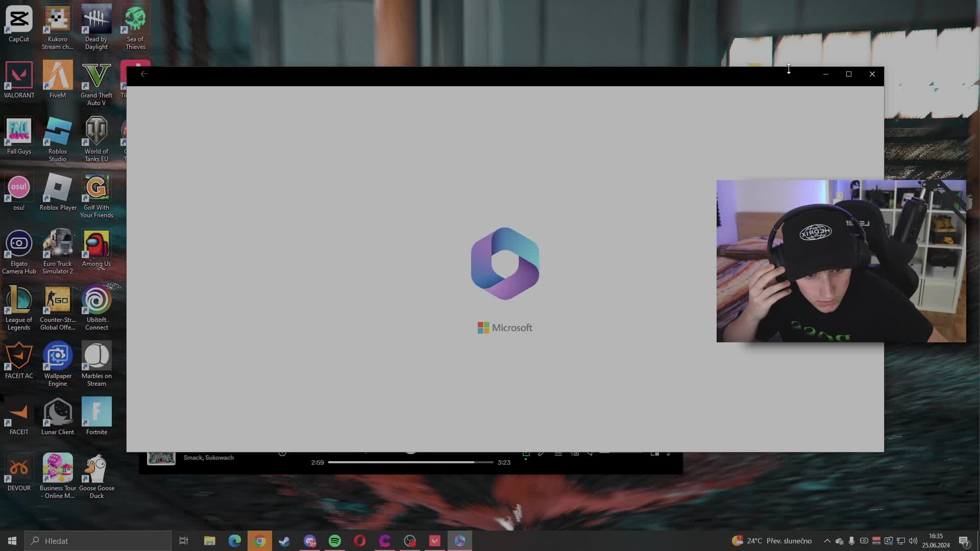Maximize the Microsoft 365 window

849,74
